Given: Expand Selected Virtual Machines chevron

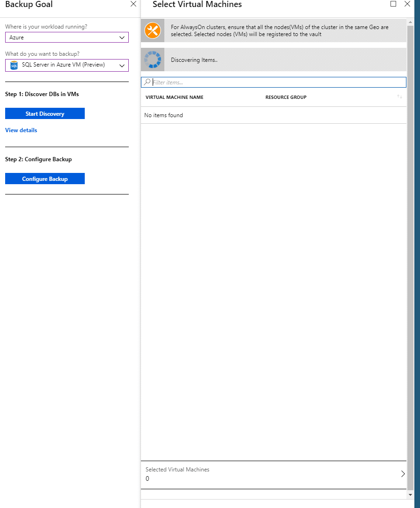Looking at the screenshot, I should click(x=403, y=474).
